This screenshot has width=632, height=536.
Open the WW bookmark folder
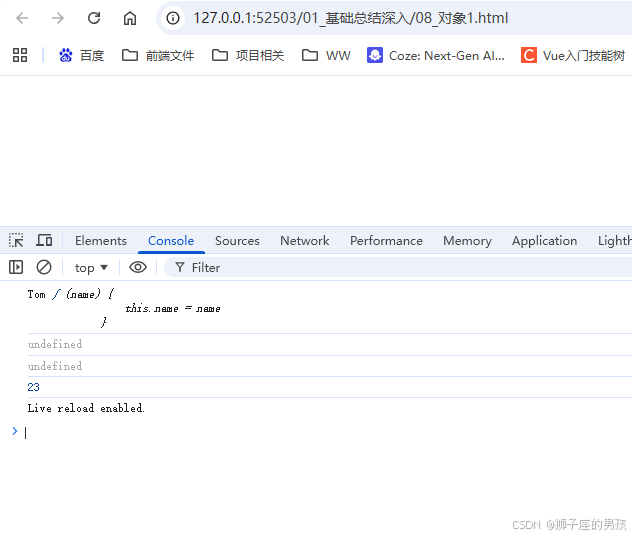pos(326,55)
